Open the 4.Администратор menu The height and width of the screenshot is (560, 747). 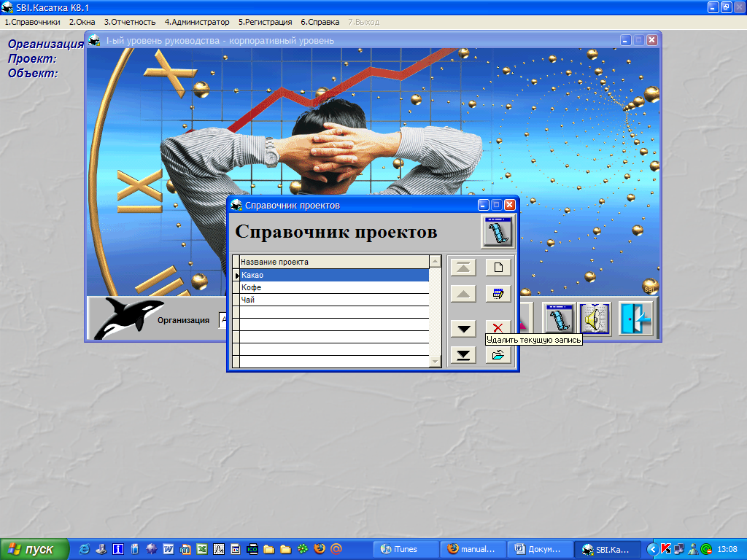197,22
